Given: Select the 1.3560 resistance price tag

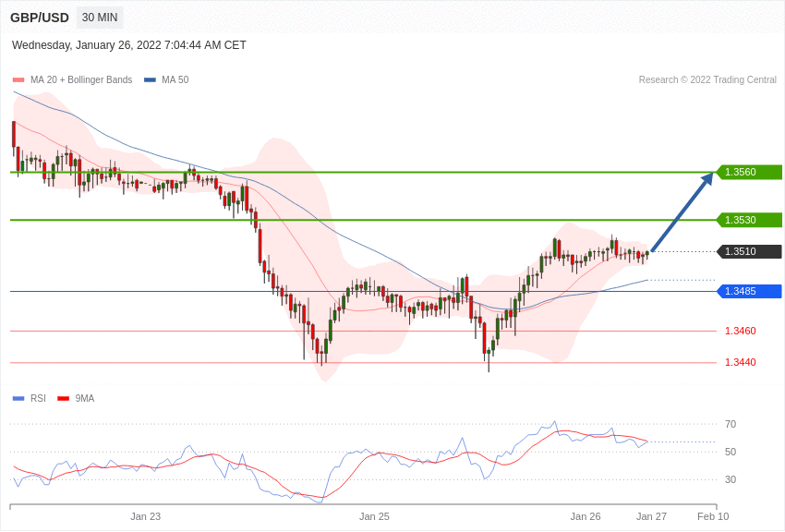Looking at the screenshot, I should pyautogui.click(x=749, y=172).
